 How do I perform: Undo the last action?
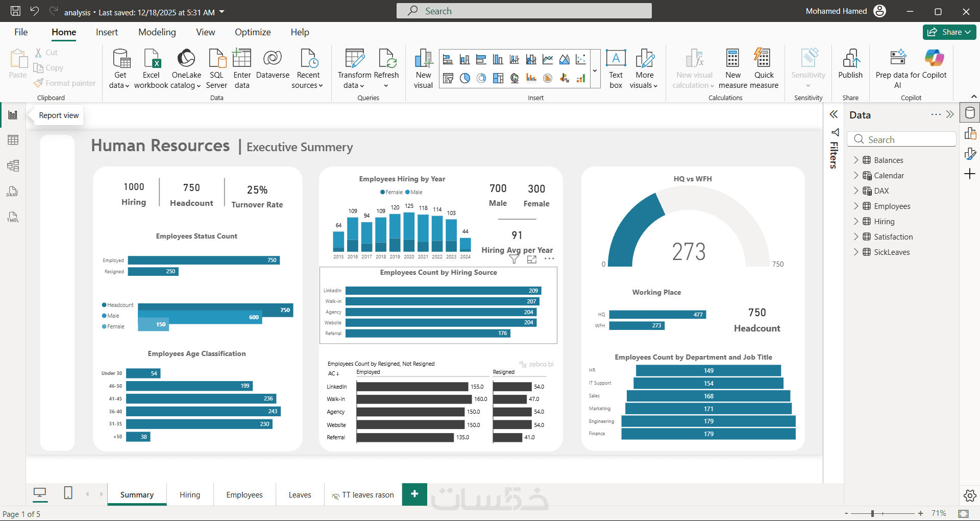pos(34,11)
